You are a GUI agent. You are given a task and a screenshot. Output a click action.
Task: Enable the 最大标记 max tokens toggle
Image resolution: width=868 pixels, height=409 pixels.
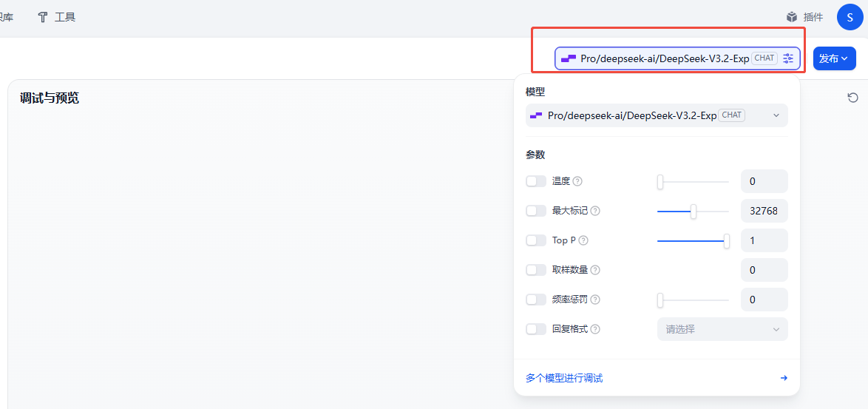click(536, 211)
